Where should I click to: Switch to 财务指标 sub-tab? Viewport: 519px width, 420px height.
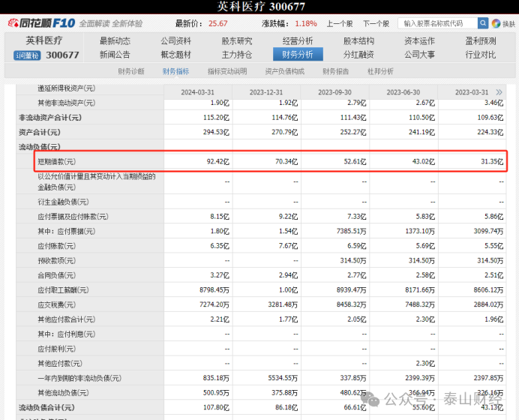(175, 71)
